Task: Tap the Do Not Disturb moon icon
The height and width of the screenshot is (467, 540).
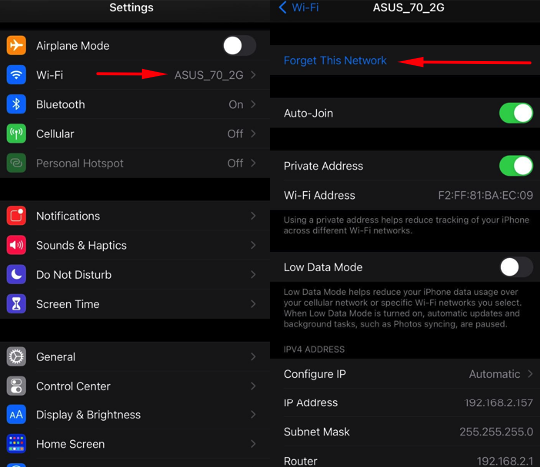Action: coord(16,274)
